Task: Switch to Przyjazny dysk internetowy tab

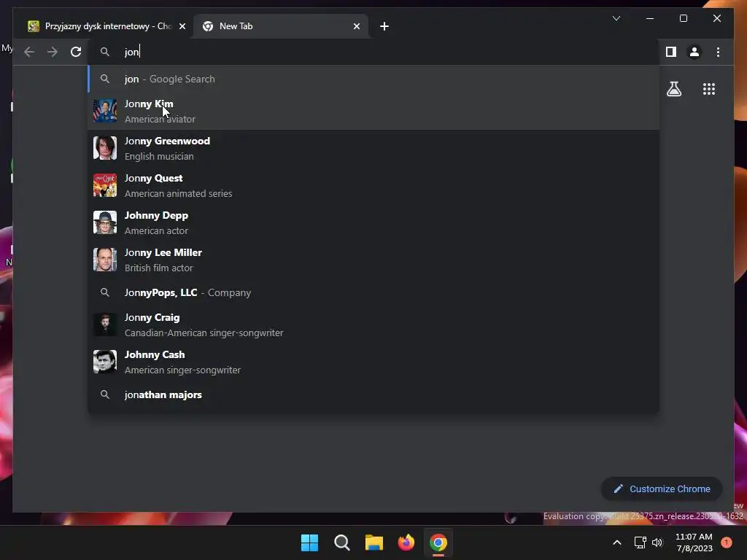Action: tap(104, 26)
